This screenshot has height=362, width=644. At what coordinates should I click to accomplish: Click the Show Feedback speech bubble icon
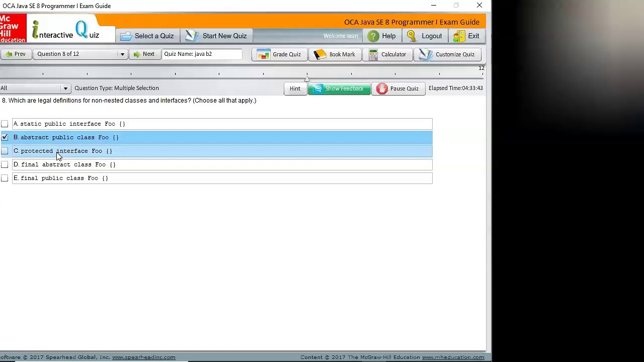(317, 88)
